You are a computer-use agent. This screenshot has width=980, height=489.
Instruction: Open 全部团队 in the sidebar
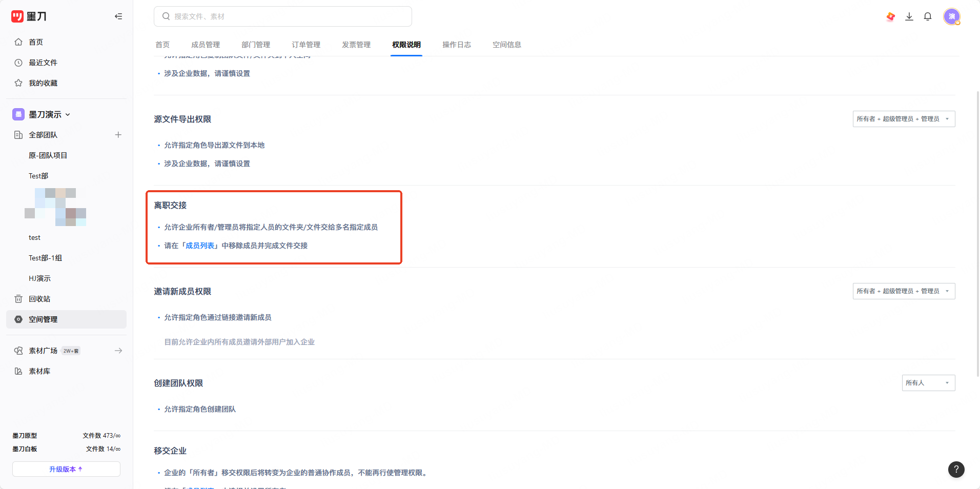tap(43, 135)
